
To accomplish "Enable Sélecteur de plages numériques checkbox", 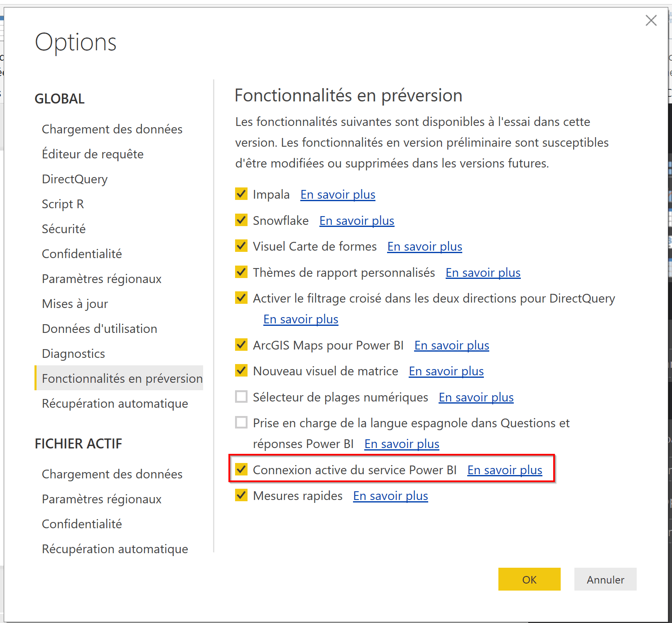I will [241, 397].
